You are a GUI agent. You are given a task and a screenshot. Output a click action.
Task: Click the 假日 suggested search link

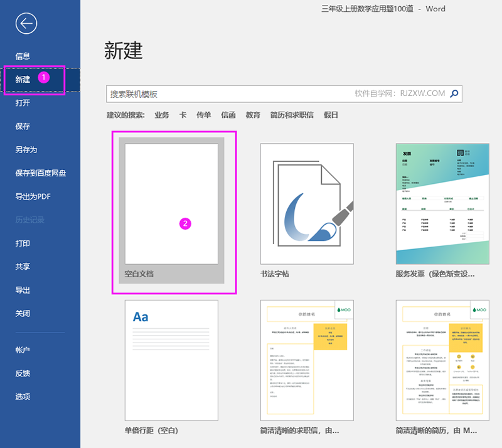pyautogui.click(x=331, y=115)
